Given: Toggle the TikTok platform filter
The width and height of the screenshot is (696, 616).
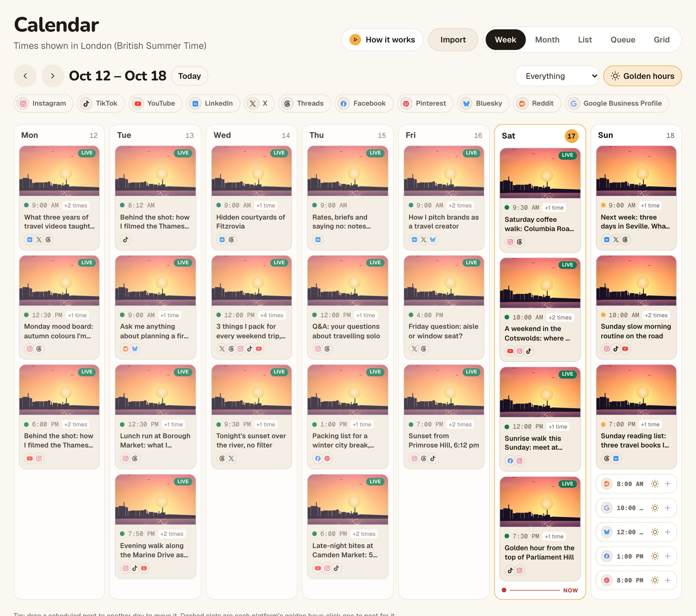Looking at the screenshot, I should click(x=101, y=103).
